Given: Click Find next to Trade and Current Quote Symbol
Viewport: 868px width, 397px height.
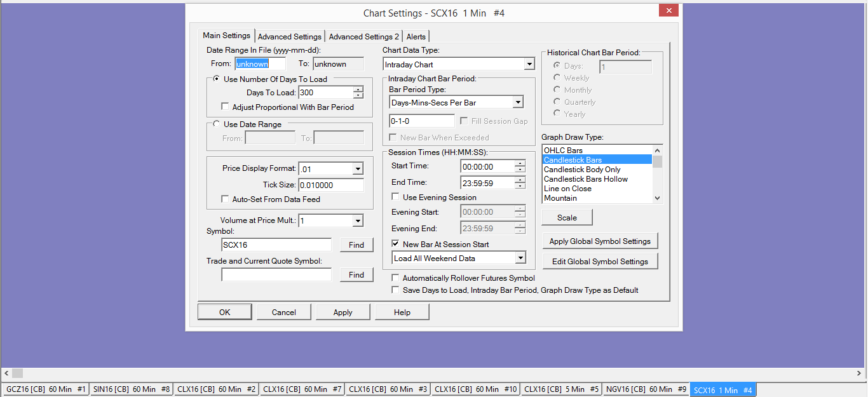Looking at the screenshot, I should (356, 274).
